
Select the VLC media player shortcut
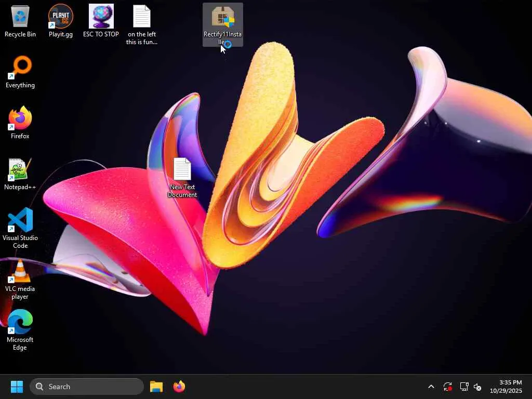pos(20,280)
